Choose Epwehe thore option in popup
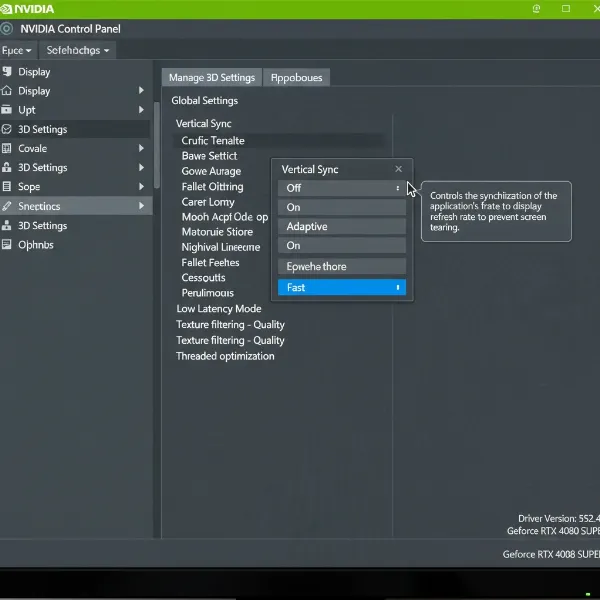 pos(342,266)
